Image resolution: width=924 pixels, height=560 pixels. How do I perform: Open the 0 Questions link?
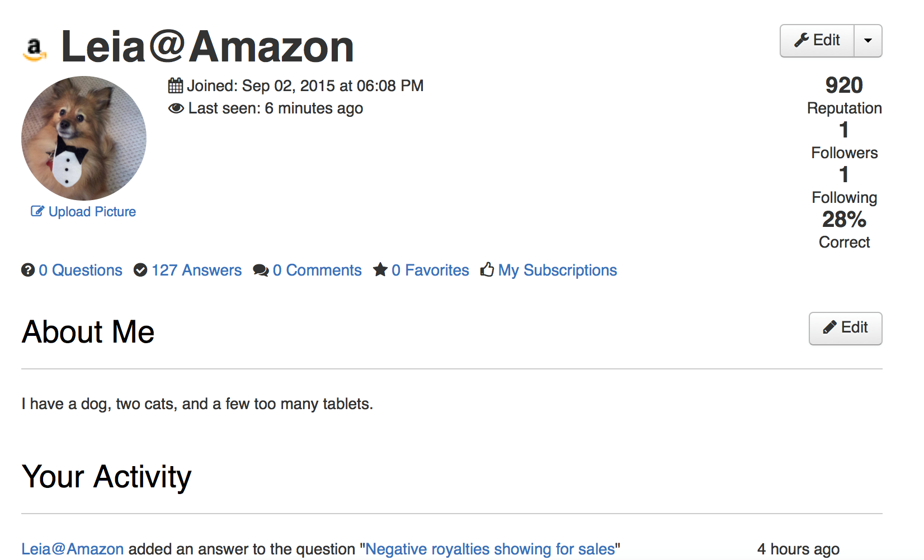[81, 270]
